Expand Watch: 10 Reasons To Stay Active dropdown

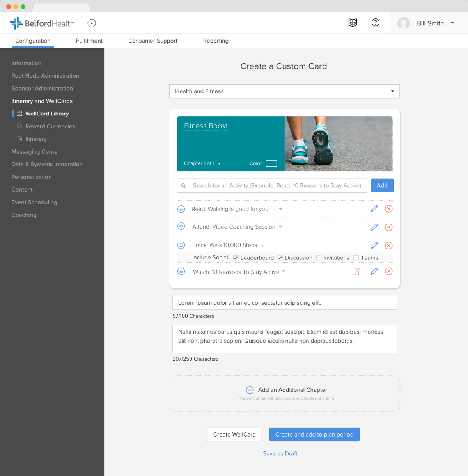[284, 272]
